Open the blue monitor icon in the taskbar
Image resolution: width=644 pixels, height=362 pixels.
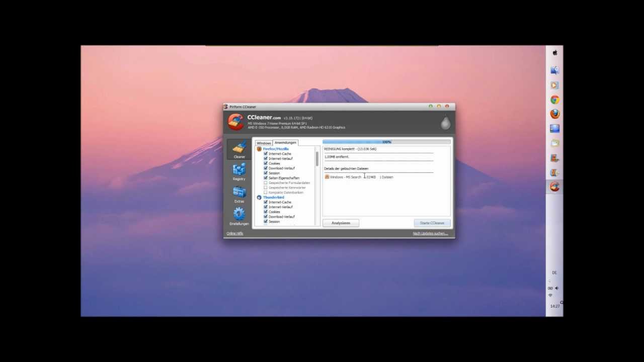click(554, 129)
